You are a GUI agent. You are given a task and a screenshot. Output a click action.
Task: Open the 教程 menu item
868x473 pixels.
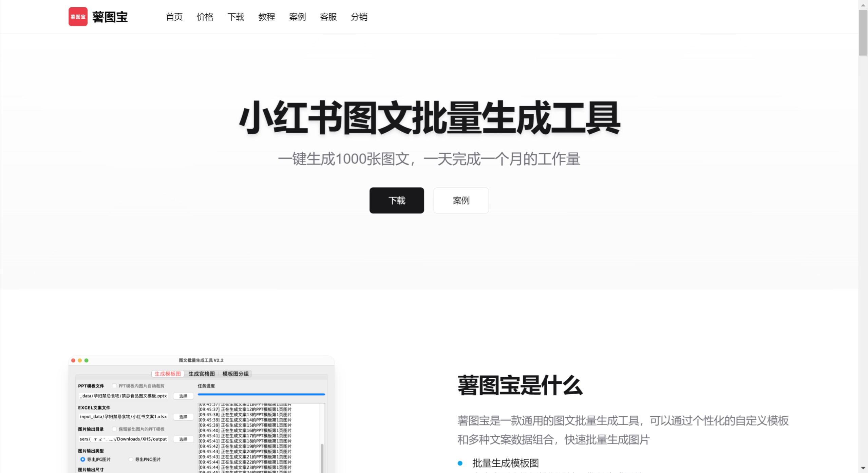coord(266,17)
